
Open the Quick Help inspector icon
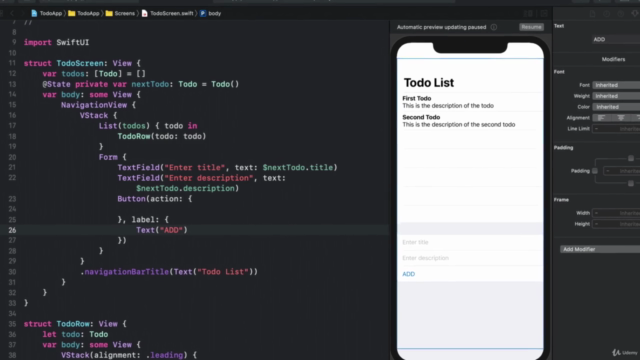621,13
